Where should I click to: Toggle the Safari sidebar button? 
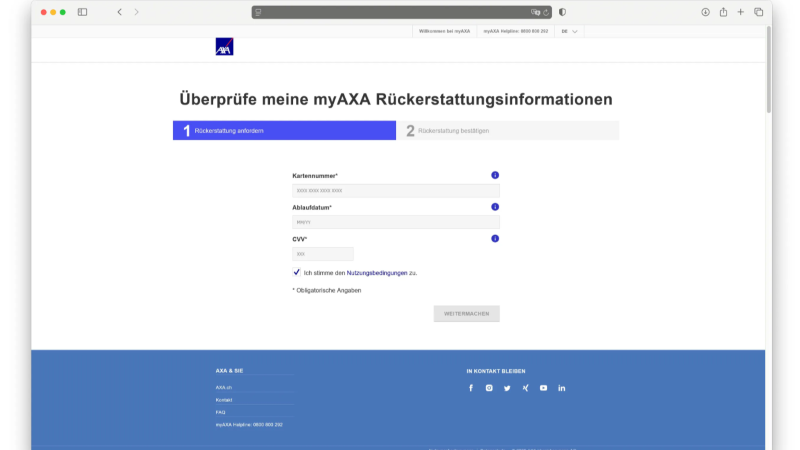[x=82, y=12]
